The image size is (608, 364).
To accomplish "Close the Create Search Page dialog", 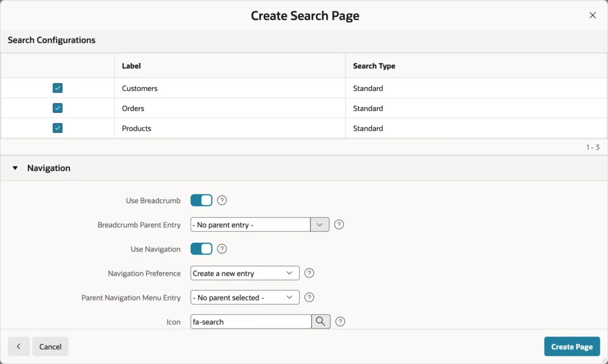I will point(593,15).
